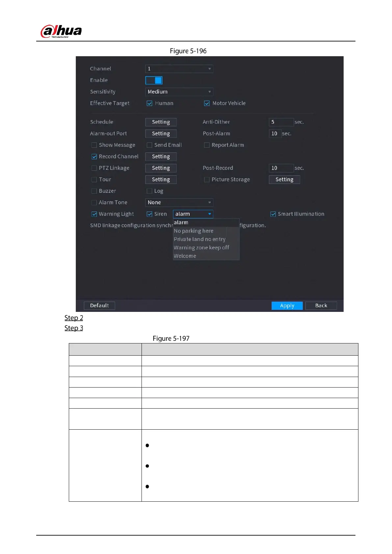Viewport: 392px width, 554px height.
Task: Enable the Buzzer checkbox
Action: point(94,191)
